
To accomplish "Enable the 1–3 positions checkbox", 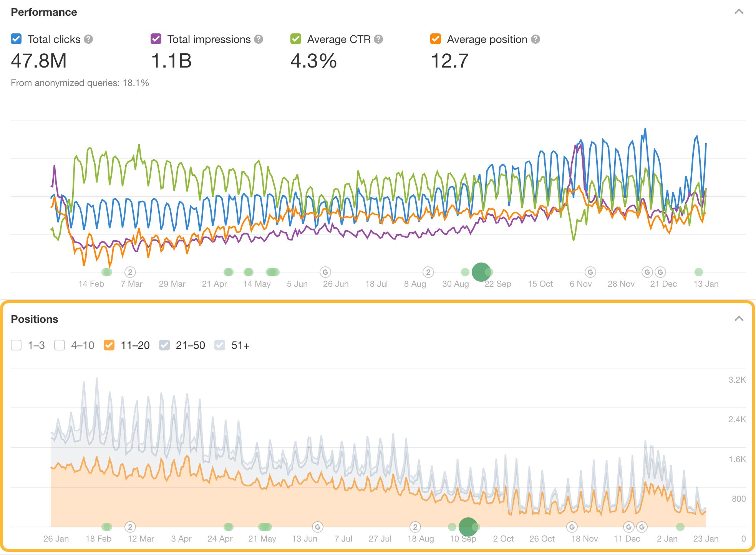I will click(16, 345).
